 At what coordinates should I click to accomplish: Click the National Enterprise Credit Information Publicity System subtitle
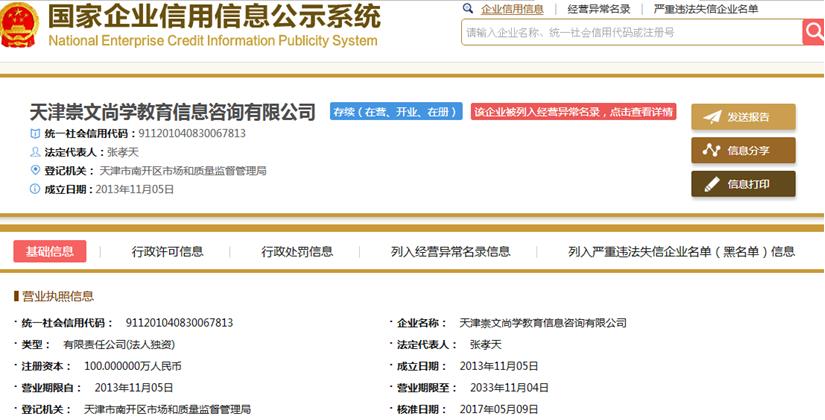(x=213, y=41)
